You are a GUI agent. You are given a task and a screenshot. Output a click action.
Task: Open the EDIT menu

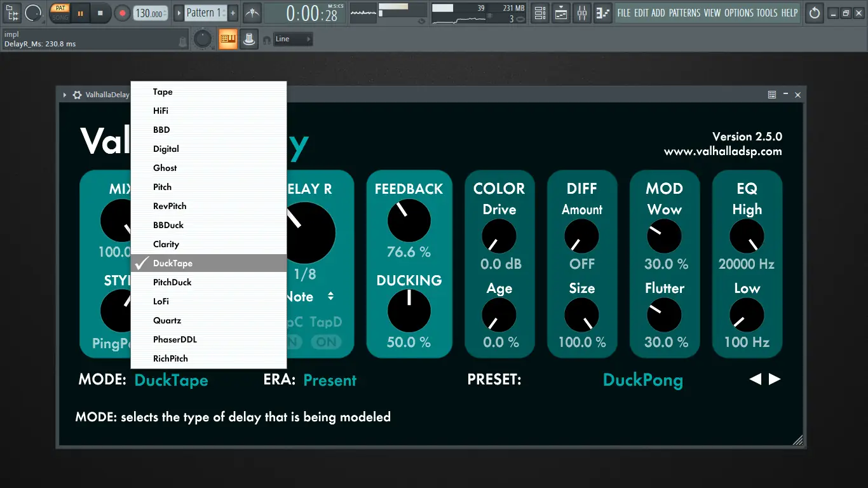pos(641,13)
